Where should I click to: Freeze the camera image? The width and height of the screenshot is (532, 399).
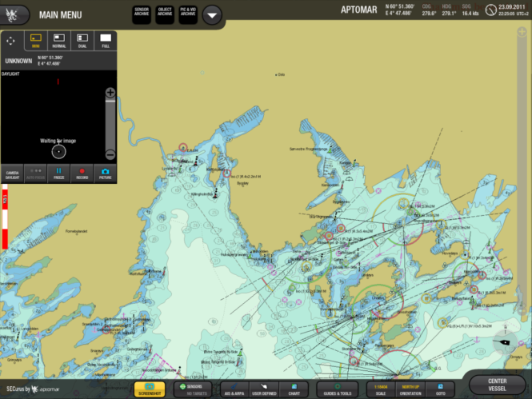[58, 174]
